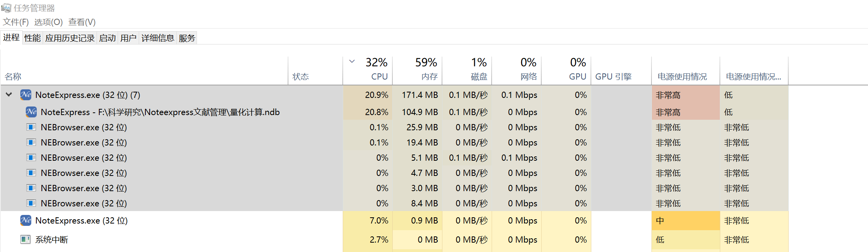Viewport: 868px width, 252px height.
Task: Open the 查看(V) menu
Action: pos(82,22)
